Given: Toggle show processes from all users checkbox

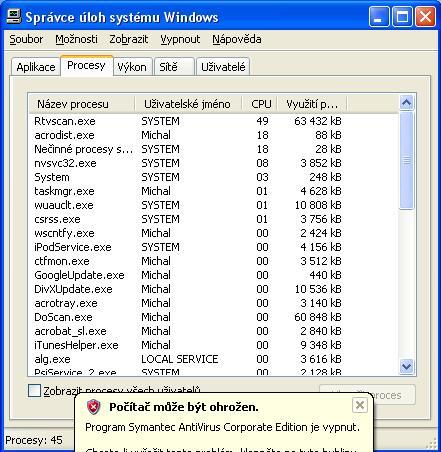Looking at the screenshot, I should pyautogui.click(x=34, y=391).
